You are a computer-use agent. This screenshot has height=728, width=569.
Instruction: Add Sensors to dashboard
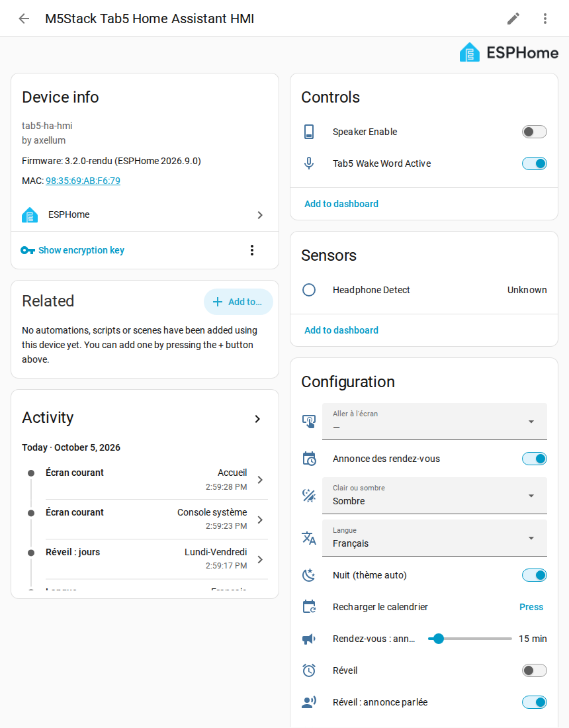click(x=341, y=330)
